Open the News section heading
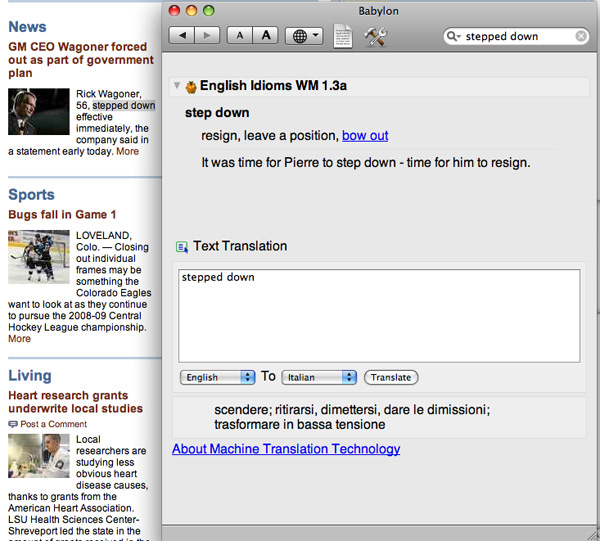600x541 pixels. coord(27,27)
